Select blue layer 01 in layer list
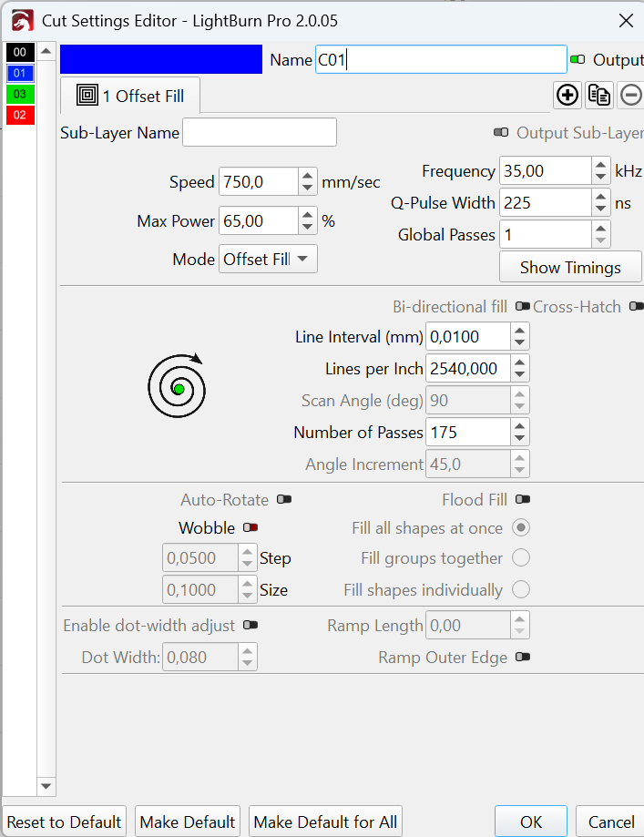The width and height of the screenshot is (644, 837). coord(20,73)
